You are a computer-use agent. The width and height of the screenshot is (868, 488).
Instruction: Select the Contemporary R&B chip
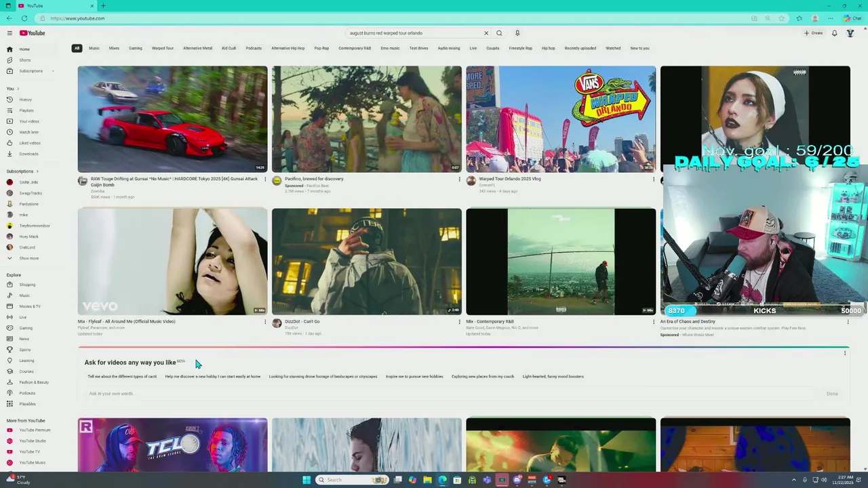(x=355, y=48)
